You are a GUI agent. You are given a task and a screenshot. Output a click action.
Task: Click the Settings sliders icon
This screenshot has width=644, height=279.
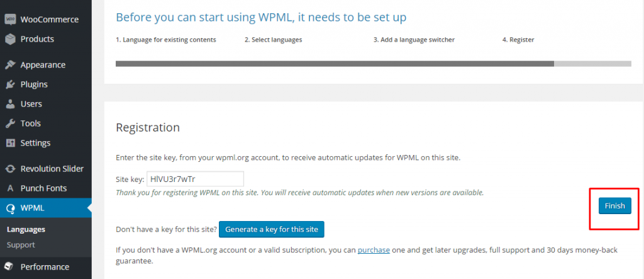coord(10,143)
